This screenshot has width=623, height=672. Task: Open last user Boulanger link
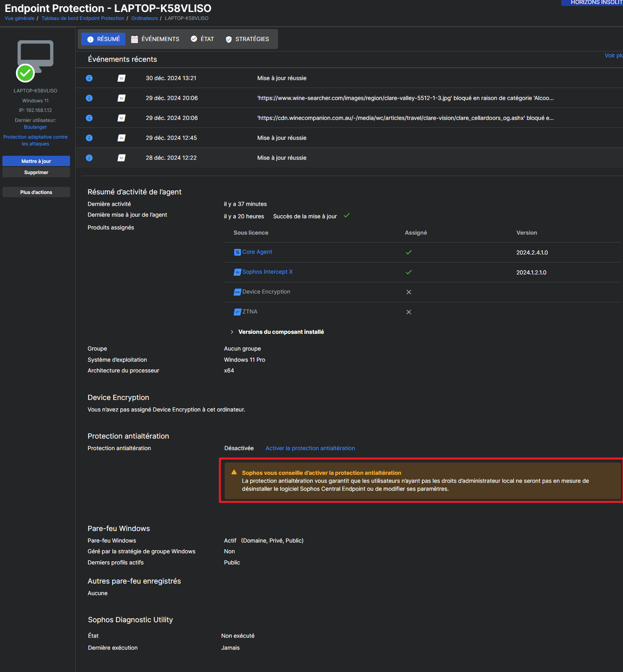click(x=35, y=127)
